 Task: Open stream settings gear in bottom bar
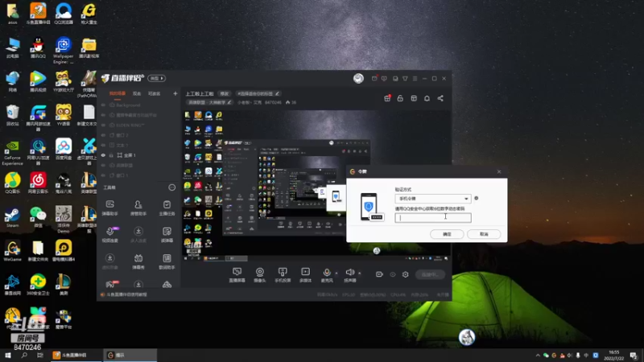(x=406, y=274)
